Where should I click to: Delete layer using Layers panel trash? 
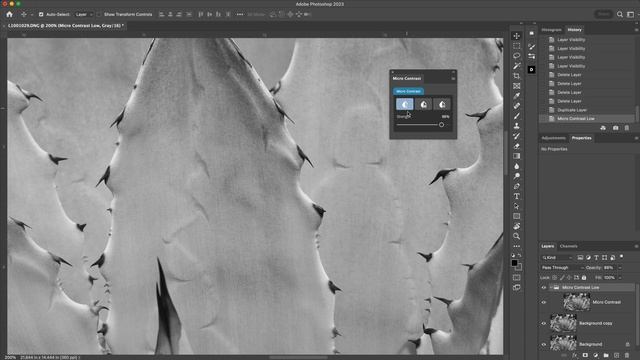[627, 356]
